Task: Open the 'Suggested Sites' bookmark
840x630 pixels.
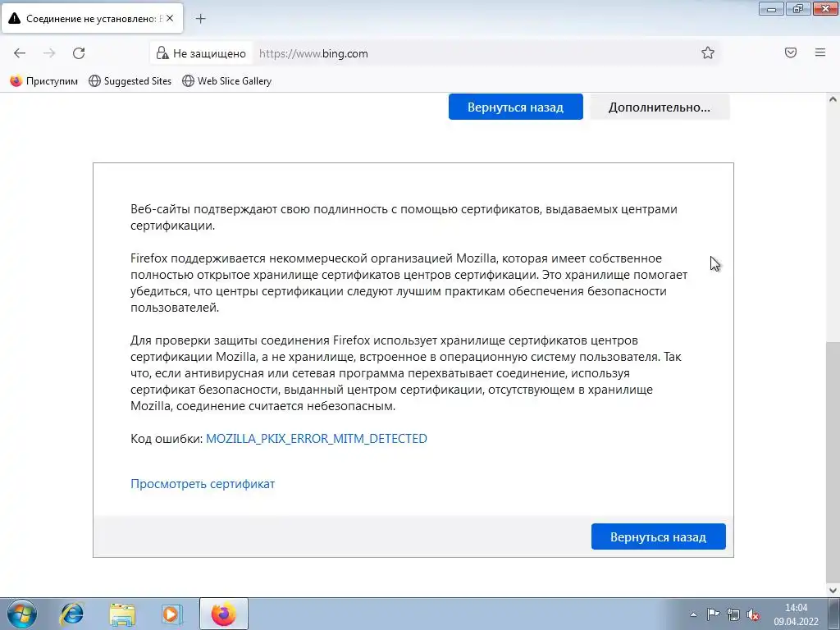Action: pos(130,81)
